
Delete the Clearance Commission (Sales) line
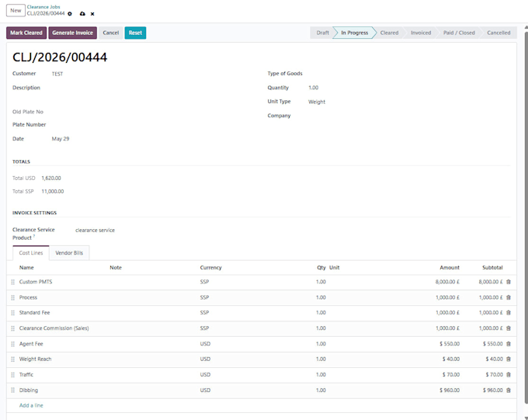(x=509, y=328)
